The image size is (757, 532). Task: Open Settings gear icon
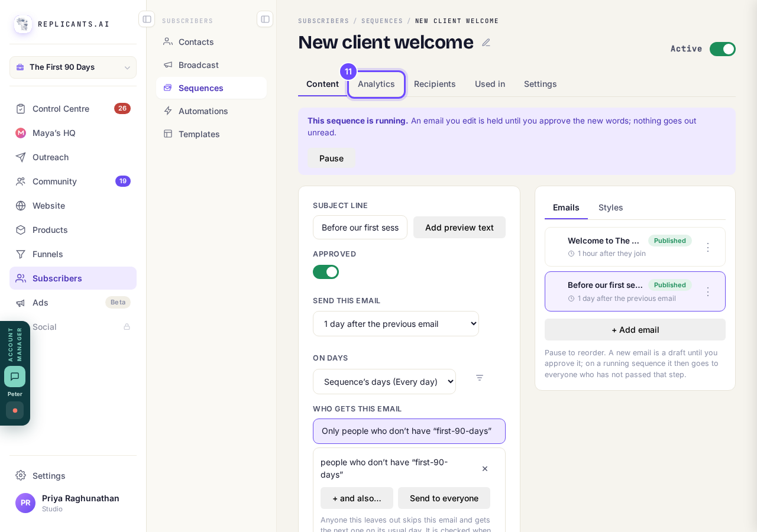[21, 475]
